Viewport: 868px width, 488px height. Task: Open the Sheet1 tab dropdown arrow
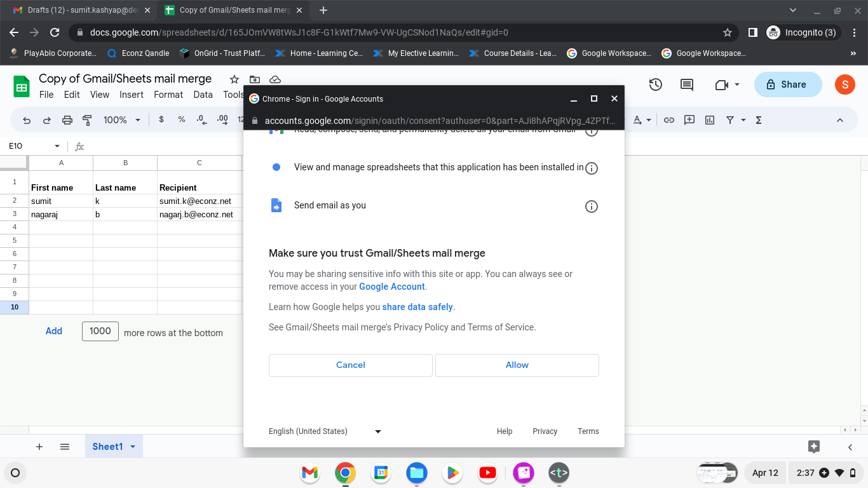point(133,447)
